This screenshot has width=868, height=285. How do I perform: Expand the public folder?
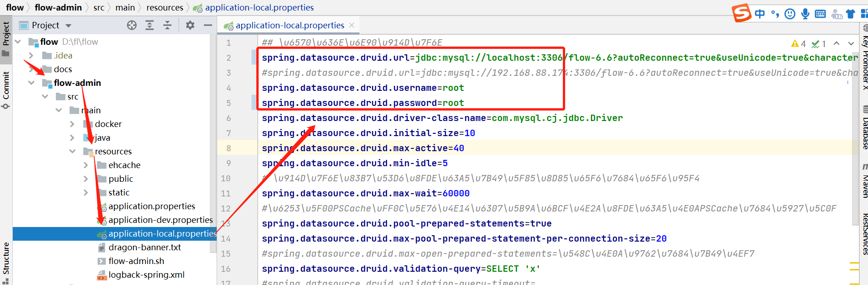86,179
